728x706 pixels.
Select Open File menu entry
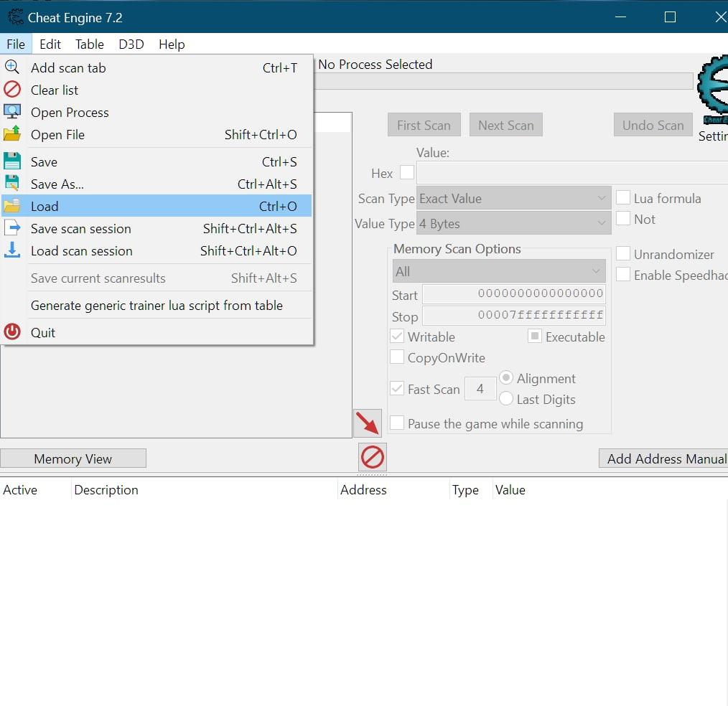[x=157, y=134]
